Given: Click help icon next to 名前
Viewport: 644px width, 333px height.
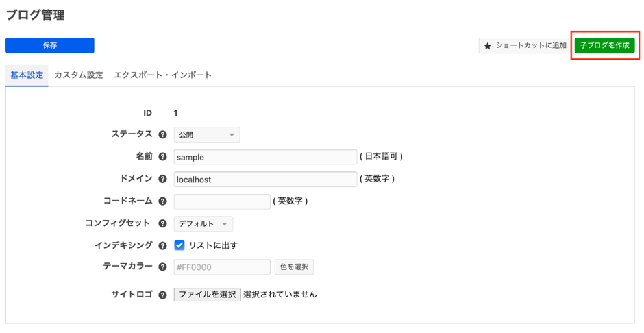Looking at the screenshot, I should [x=163, y=157].
